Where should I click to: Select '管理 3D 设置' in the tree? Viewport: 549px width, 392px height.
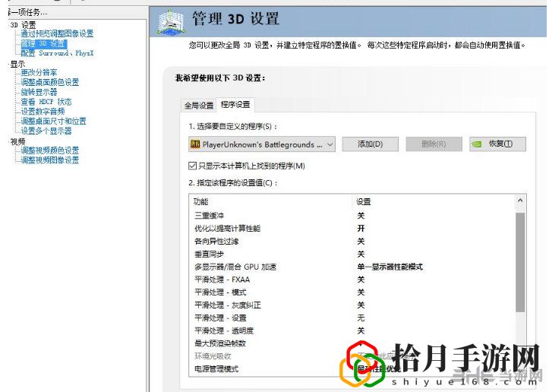point(44,43)
